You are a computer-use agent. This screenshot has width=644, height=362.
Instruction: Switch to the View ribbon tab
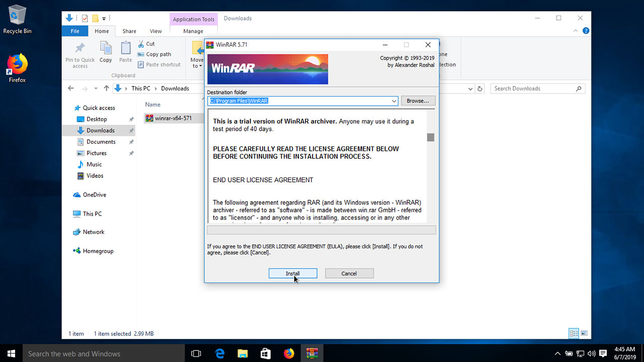click(x=156, y=31)
